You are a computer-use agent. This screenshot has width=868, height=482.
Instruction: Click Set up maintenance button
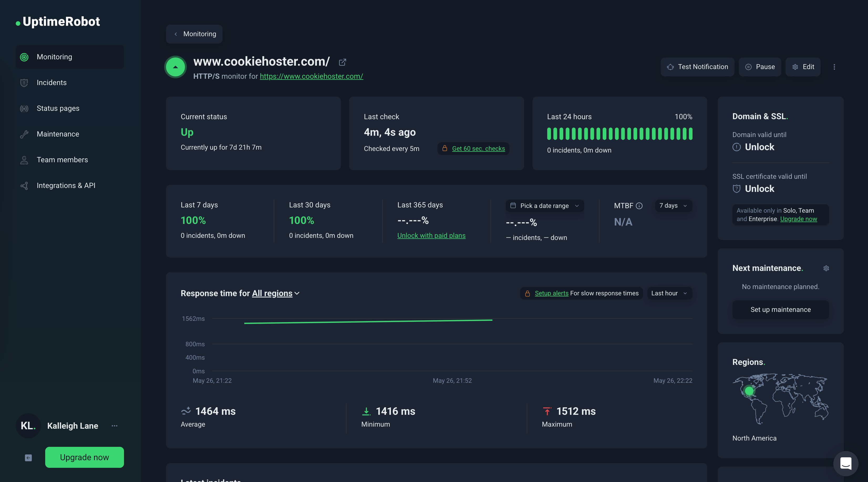pos(781,310)
